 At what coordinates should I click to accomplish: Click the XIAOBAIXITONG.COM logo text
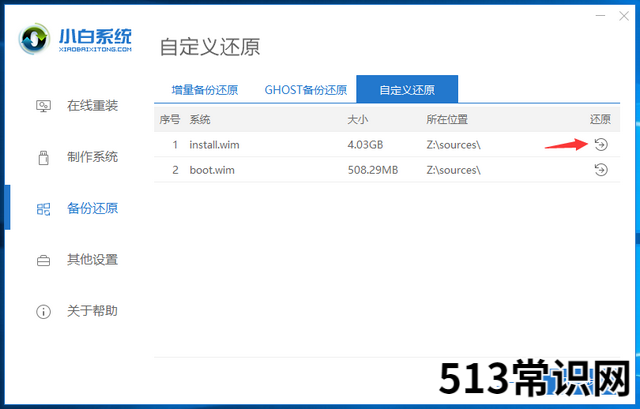tap(95, 49)
